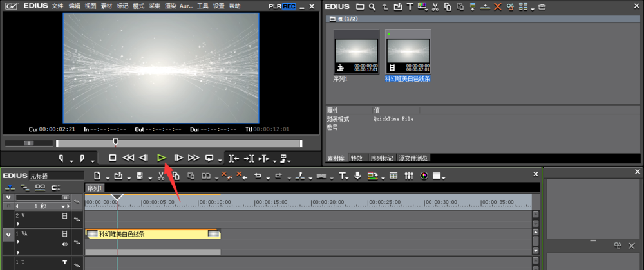
Task: Open the timeline scale '1 秒' dropdown
Action: [64, 206]
